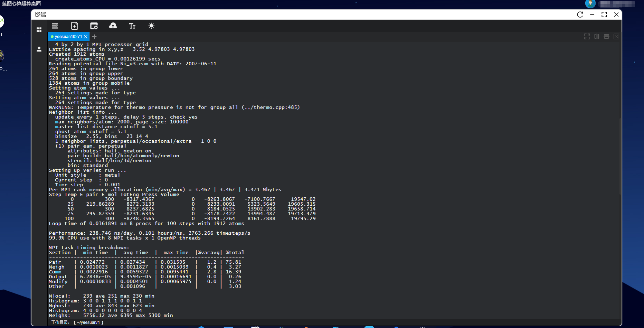Open the font size settings icon
644x328 pixels.
coord(132,26)
